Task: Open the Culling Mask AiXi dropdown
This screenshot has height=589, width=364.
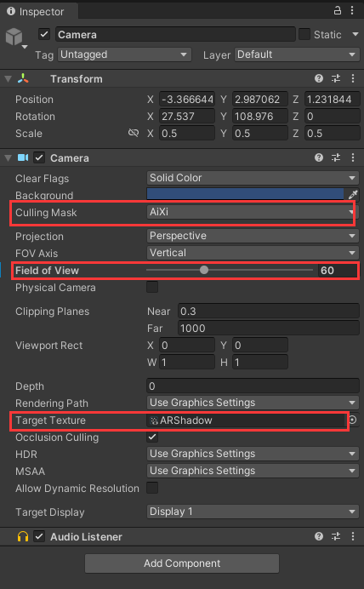Action: (253, 212)
